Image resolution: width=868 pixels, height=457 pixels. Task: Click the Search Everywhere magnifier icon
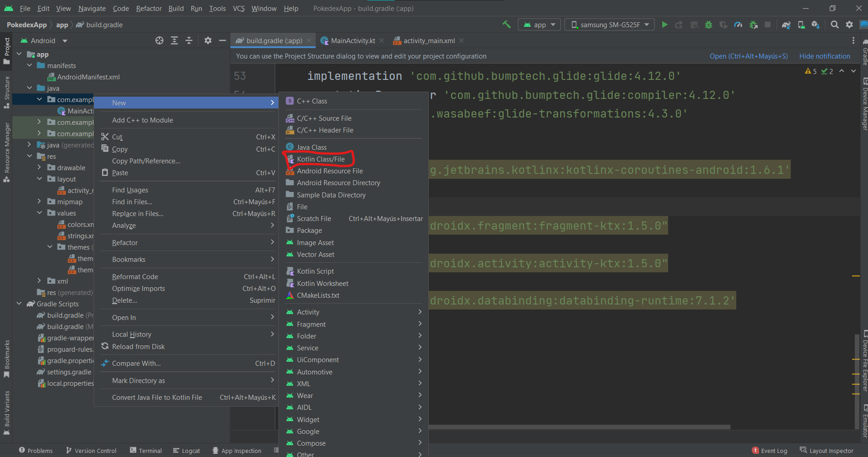point(834,25)
